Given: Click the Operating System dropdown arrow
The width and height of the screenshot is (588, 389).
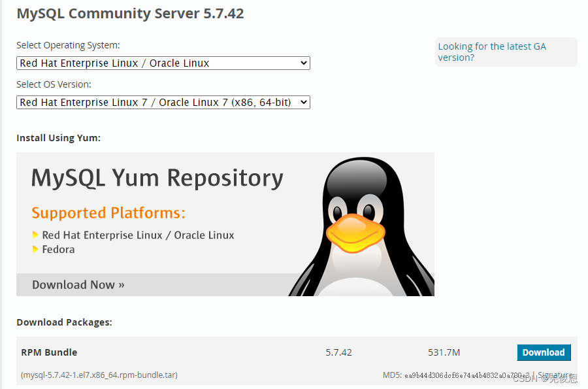Looking at the screenshot, I should click(x=304, y=63).
